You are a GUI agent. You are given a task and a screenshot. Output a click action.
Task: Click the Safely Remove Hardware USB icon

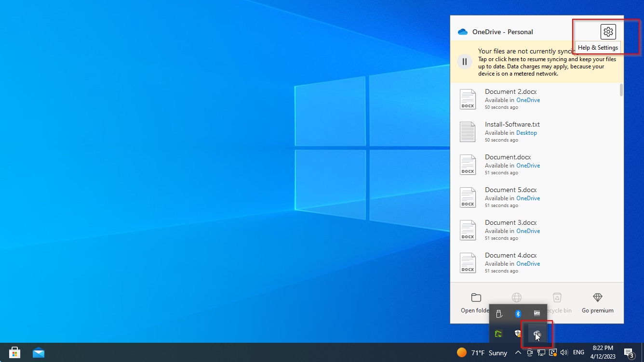pyautogui.click(x=499, y=314)
